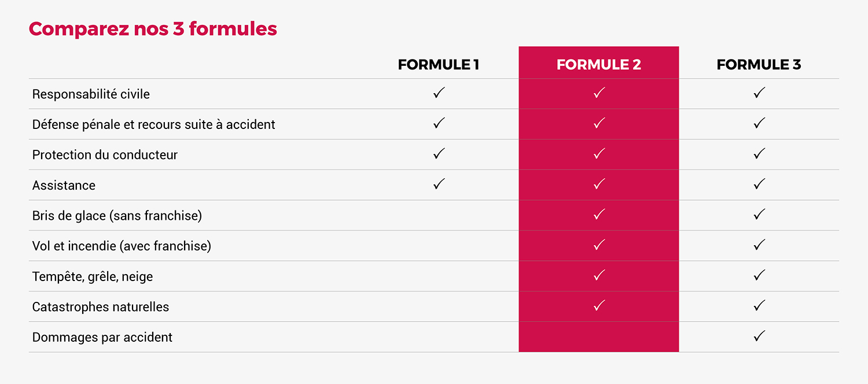The image size is (868, 384).
Task: Click the Comparez nos 3 formules heading
Action: (153, 29)
